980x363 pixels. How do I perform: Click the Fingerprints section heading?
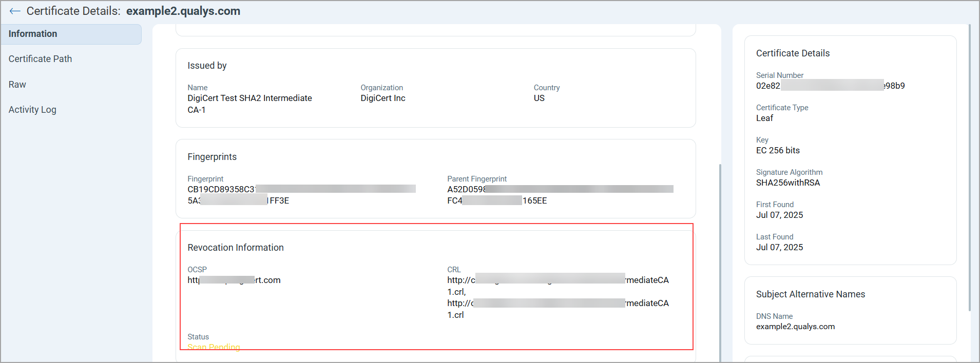[x=212, y=157]
